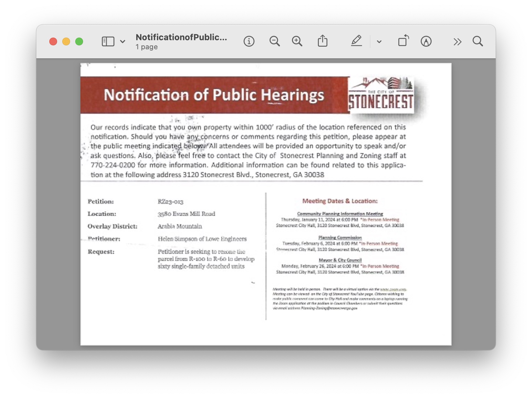Open sidebar view options dropdown

123,41
